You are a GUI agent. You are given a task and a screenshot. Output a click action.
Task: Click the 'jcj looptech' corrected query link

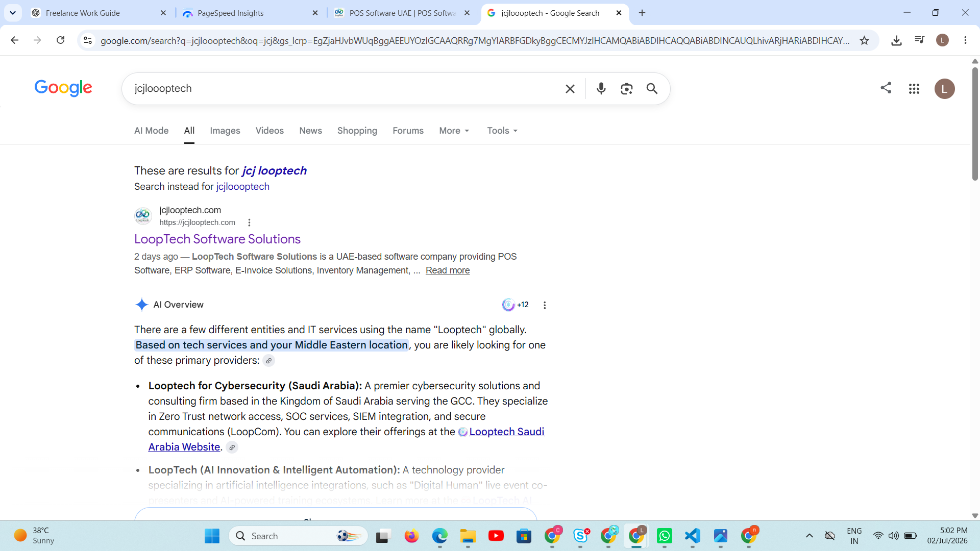274,170
